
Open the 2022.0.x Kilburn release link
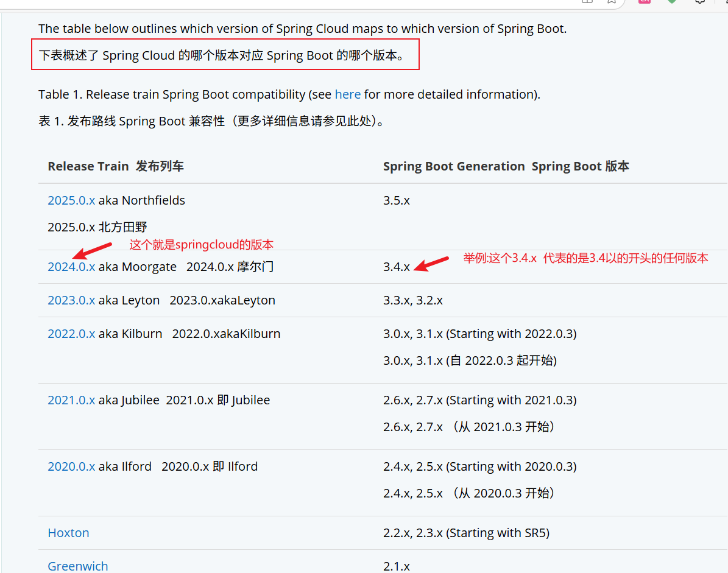tap(71, 333)
